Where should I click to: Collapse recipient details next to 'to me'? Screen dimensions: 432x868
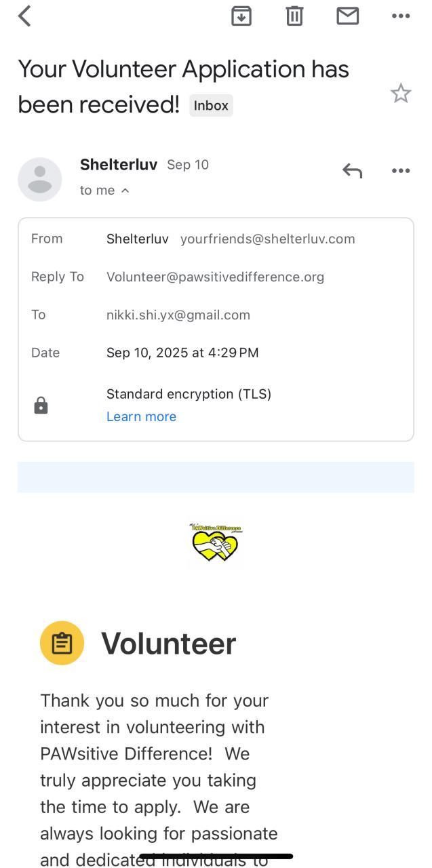tap(125, 191)
